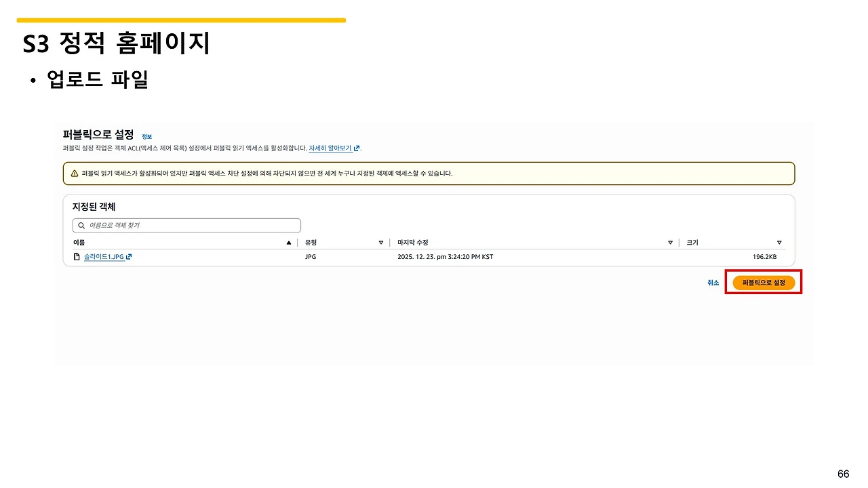The width and height of the screenshot is (868, 488).
Task: Open the external link icon next to 슬라이드1.JPG
Action: [128, 256]
